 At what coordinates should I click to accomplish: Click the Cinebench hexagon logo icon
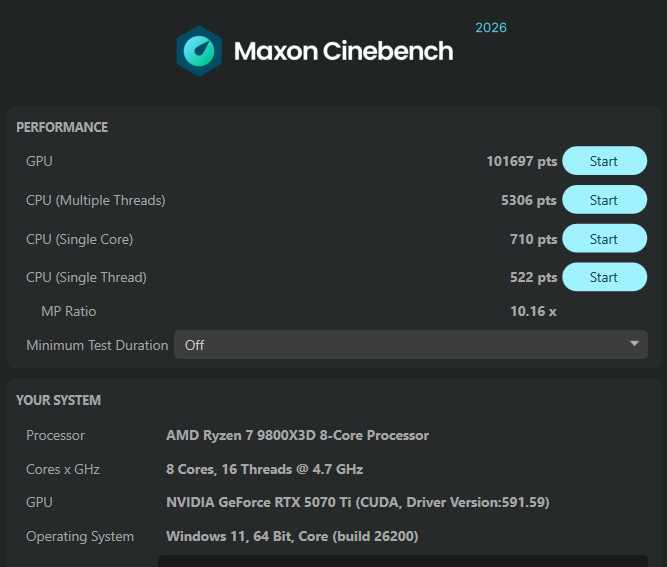point(199,51)
